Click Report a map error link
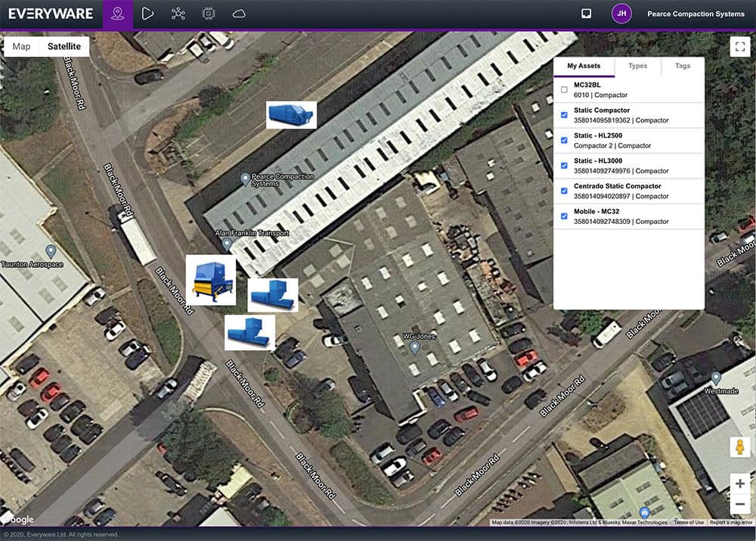Screen dimensions: 756x541 [731, 522]
